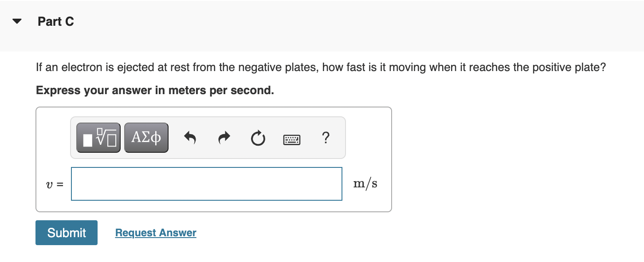
Task: Request the answer for Part C
Action: click(155, 232)
